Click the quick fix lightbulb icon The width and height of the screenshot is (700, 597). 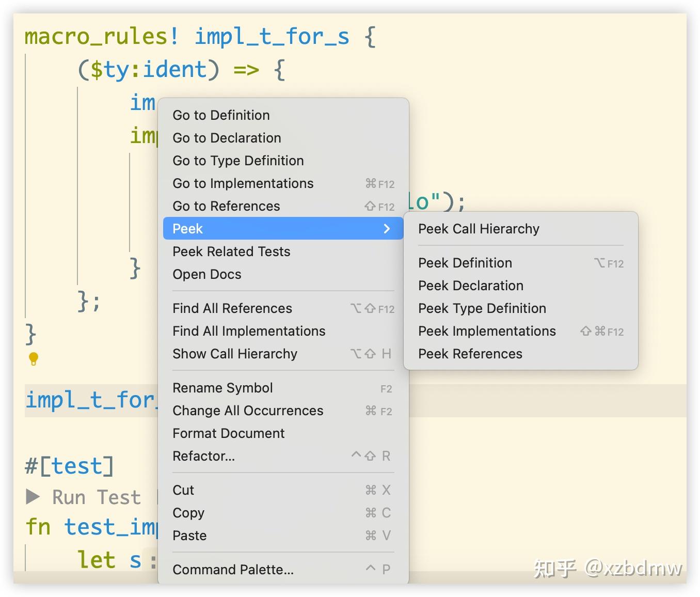33,359
